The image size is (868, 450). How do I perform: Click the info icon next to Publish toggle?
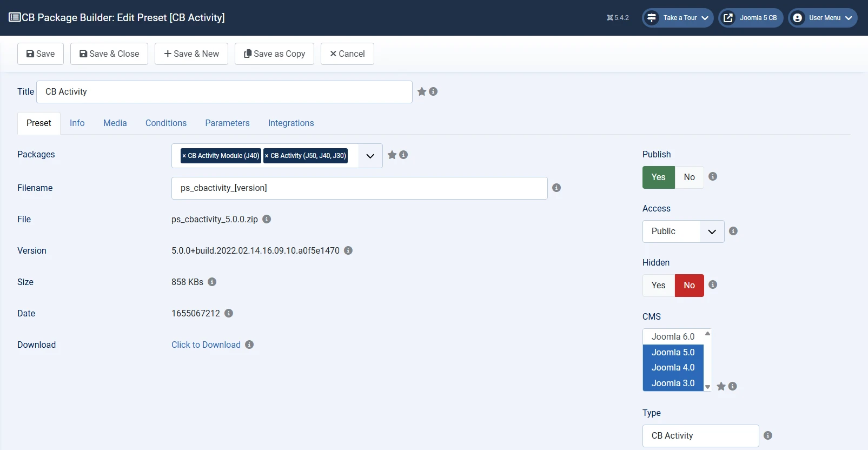[x=713, y=176]
